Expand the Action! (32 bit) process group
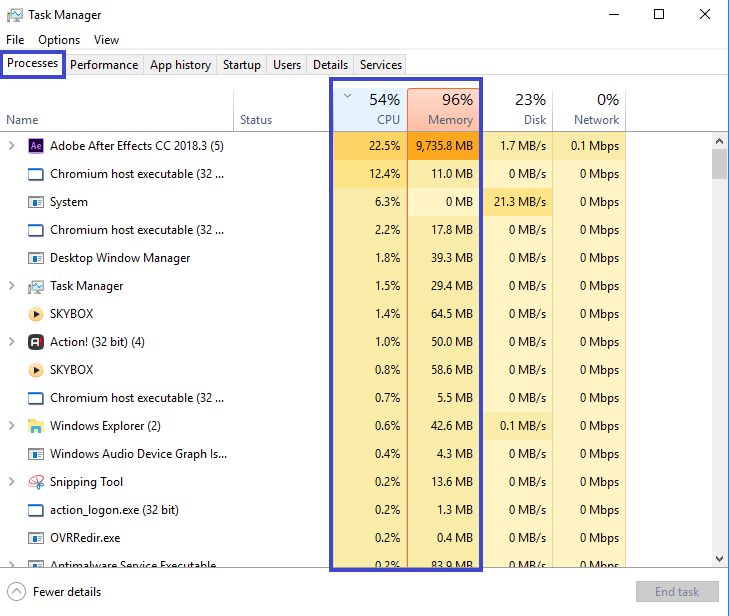The image size is (729, 616). click(x=12, y=342)
